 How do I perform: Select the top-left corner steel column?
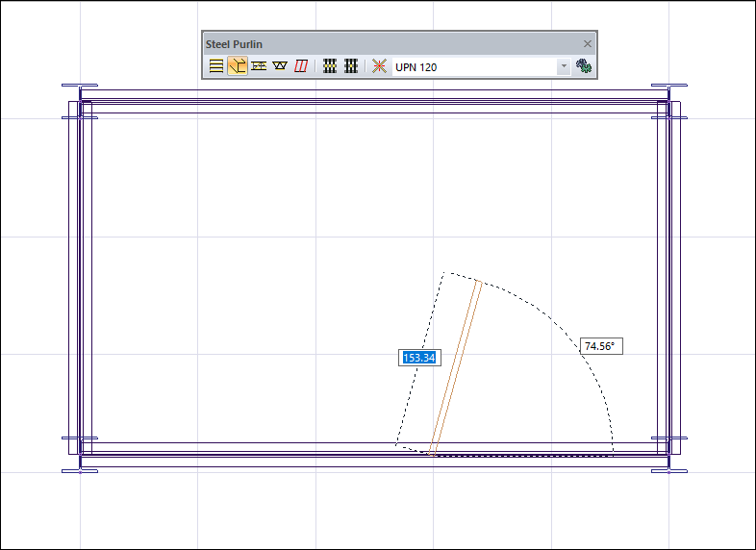(80, 102)
